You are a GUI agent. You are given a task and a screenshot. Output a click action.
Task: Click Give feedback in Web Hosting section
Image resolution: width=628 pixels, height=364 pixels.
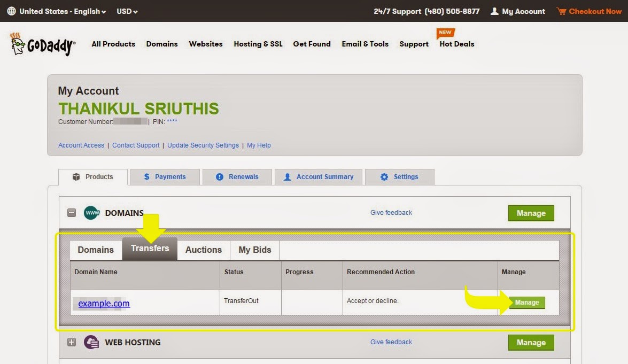pyautogui.click(x=391, y=342)
